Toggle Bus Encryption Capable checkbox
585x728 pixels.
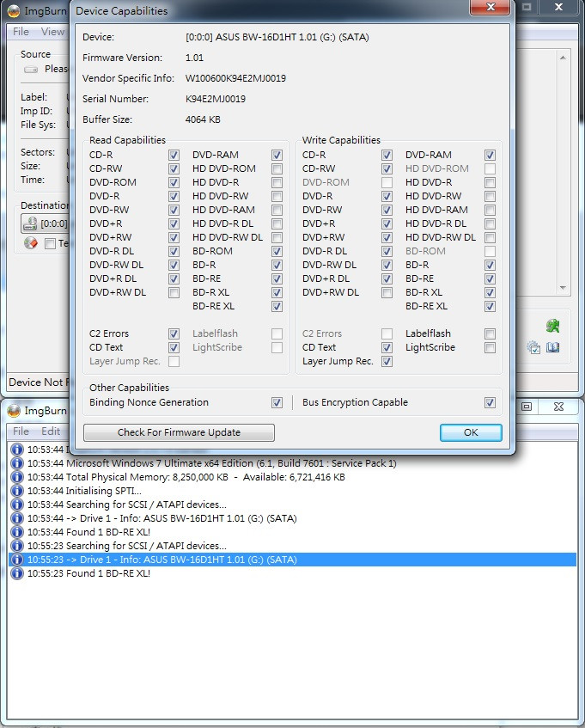pos(490,402)
